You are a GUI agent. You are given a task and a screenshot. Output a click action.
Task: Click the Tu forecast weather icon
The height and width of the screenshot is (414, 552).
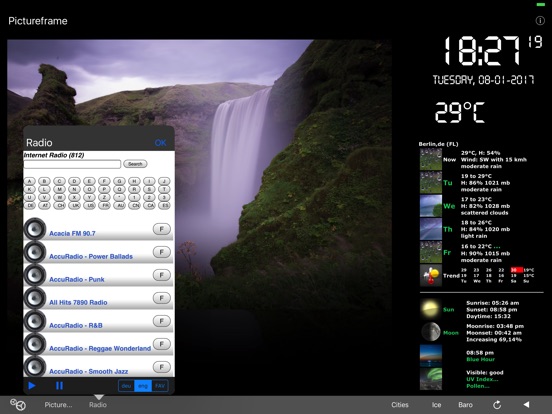431,182
